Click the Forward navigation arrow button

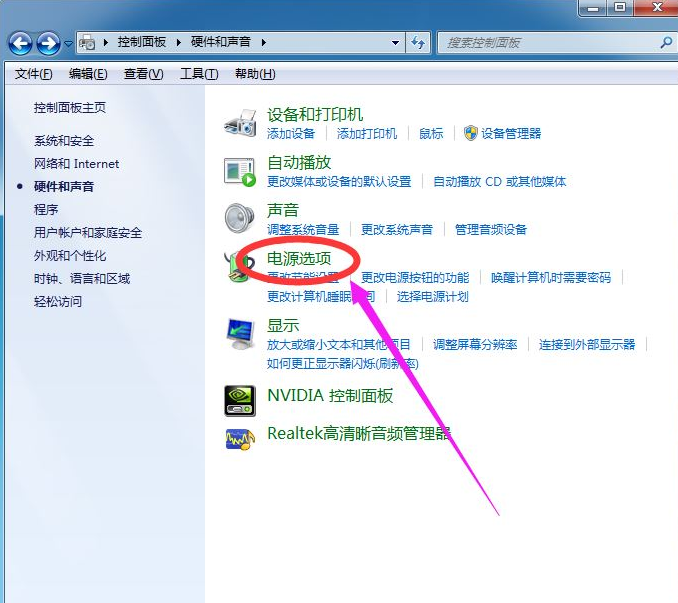(48, 43)
